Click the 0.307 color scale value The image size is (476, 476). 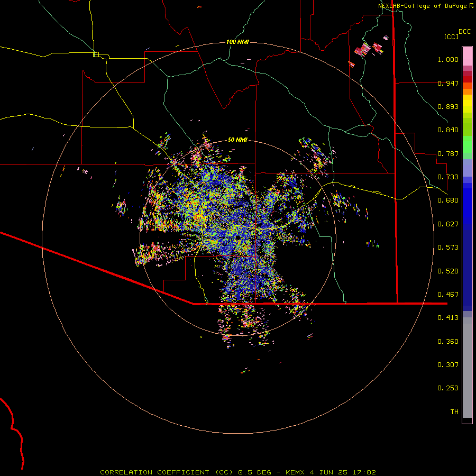point(448,365)
